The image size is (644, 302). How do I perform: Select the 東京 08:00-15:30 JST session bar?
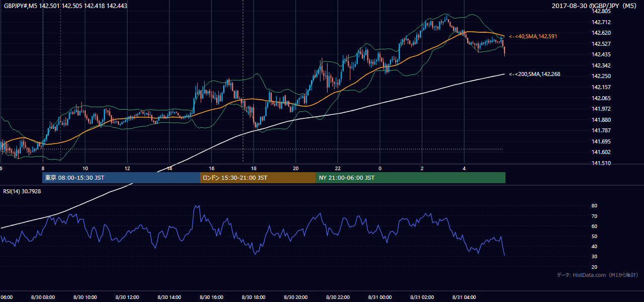[x=121, y=178]
